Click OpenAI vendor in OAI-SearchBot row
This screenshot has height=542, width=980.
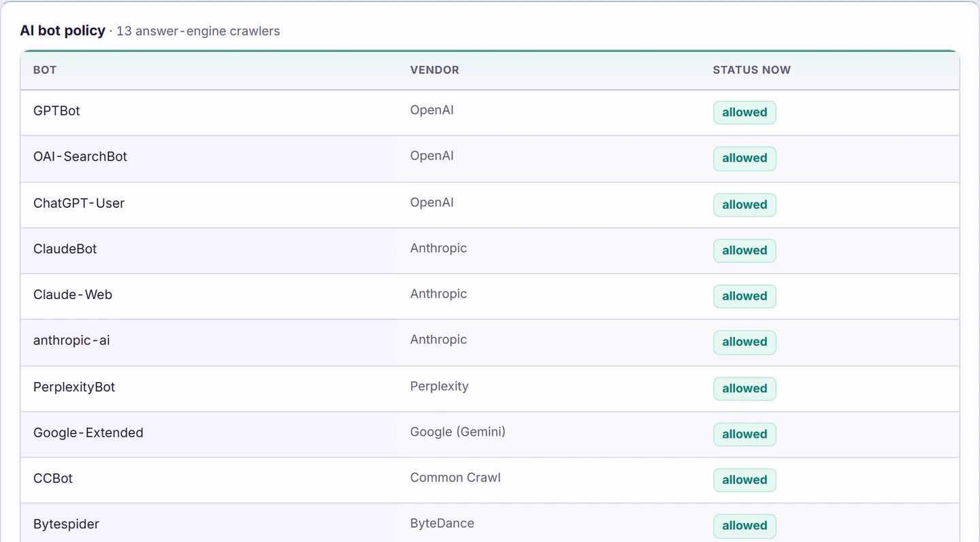(431, 156)
